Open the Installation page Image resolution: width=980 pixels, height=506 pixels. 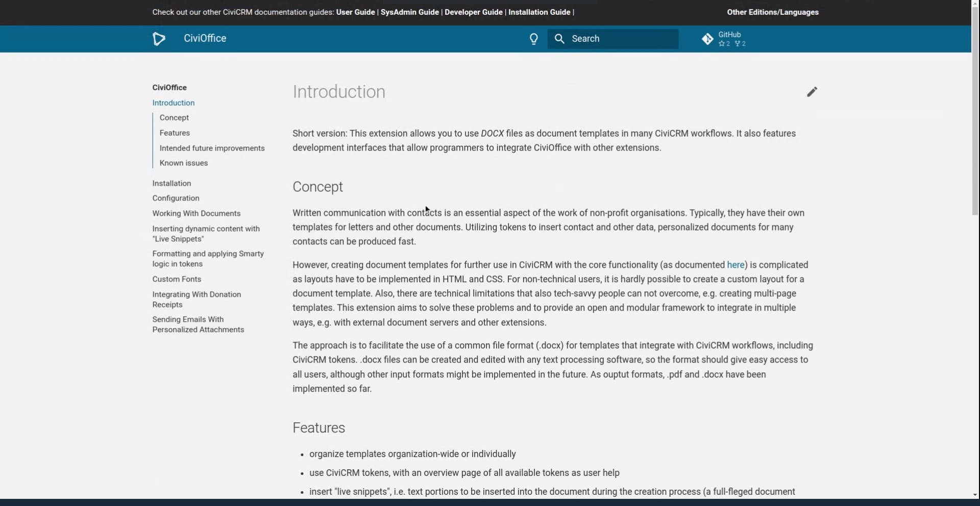tap(171, 183)
